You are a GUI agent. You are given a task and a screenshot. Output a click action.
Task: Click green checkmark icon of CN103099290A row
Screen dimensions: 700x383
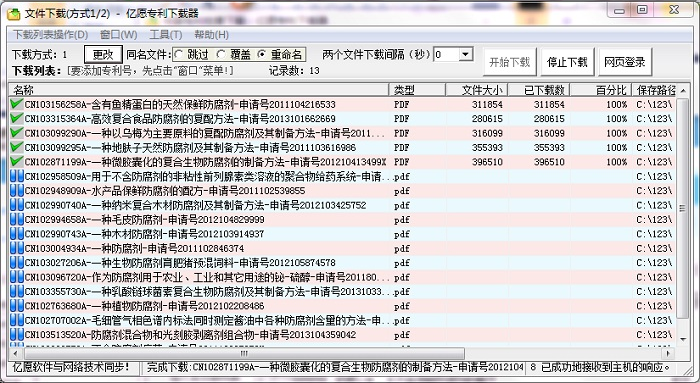tap(17, 133)
